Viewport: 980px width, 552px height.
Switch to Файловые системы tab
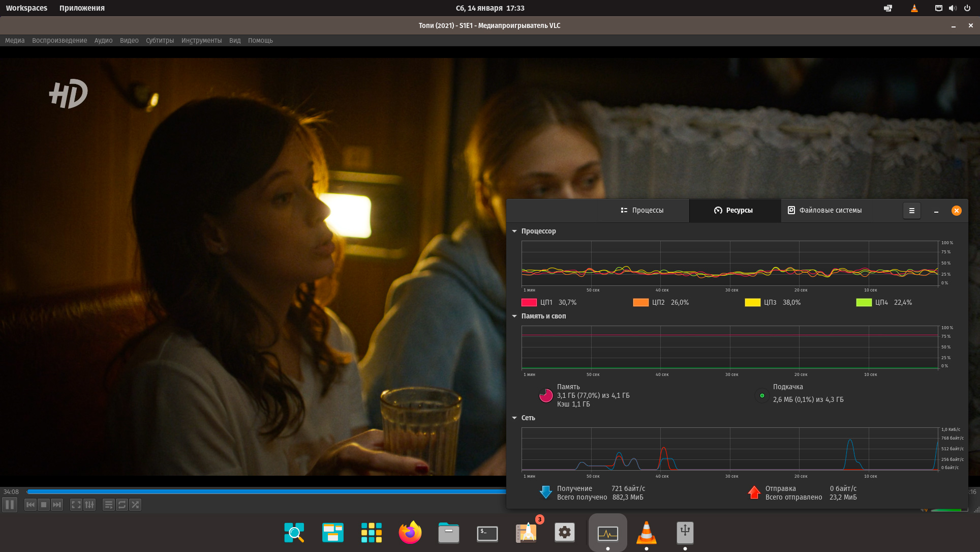(824, 210)
